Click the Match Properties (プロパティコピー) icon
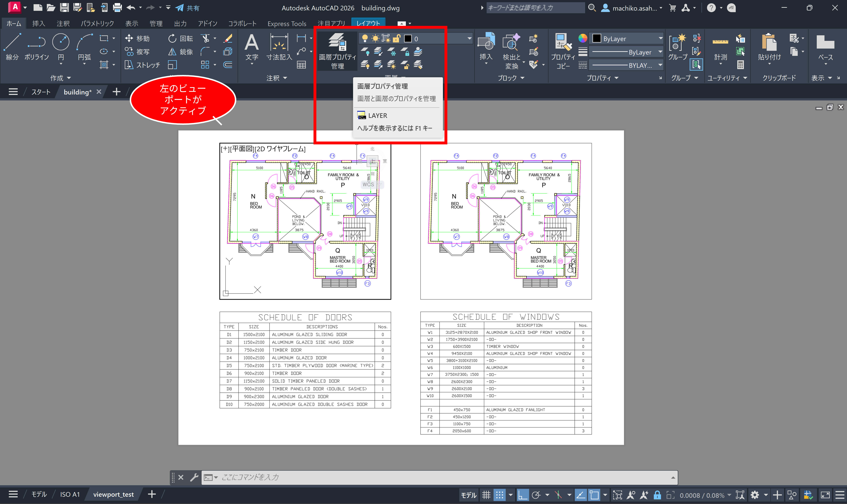Screen dimensions: 847x504 point(563,42)
